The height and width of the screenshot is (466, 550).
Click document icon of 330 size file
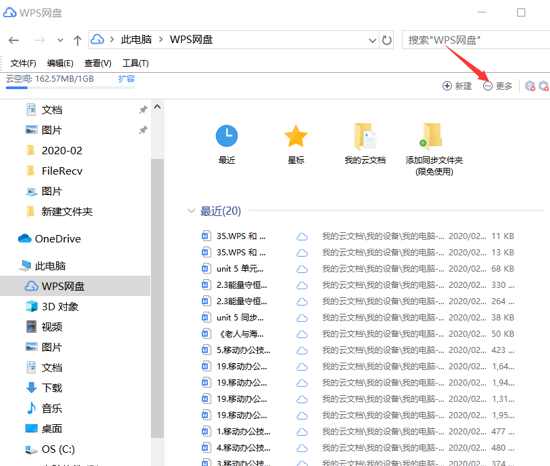206,285
